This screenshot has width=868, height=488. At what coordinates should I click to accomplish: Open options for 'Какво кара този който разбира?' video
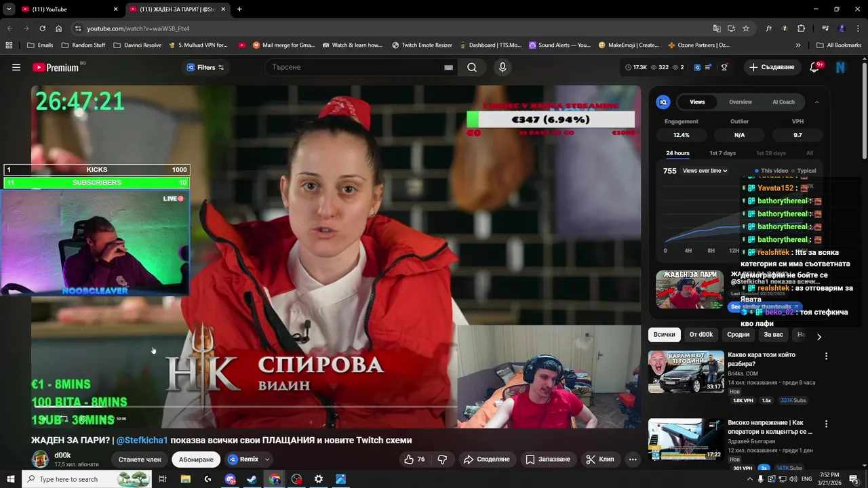pyautogui.click(x=826, y=356)
